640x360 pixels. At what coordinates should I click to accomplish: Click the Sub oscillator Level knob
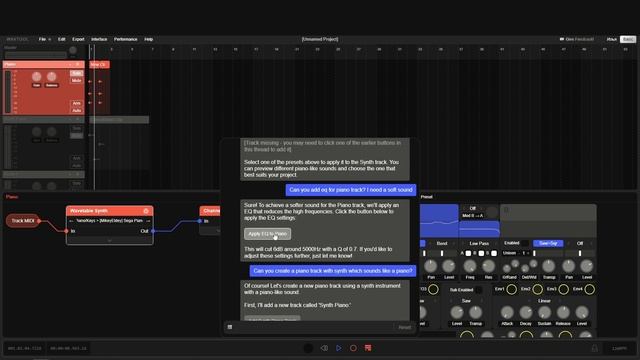[457, 313]
